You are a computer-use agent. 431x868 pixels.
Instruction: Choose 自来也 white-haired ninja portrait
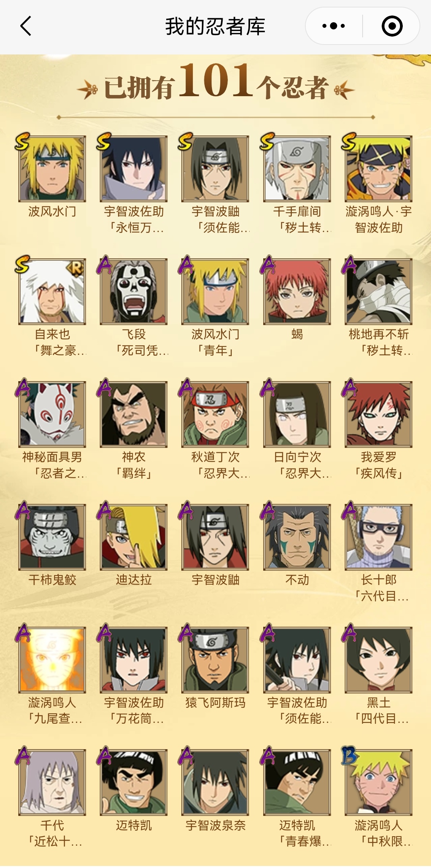(52, 291)
